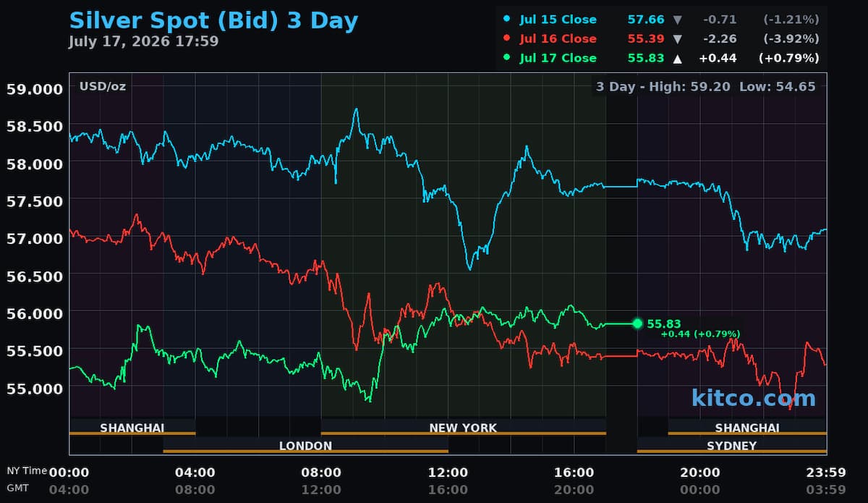Click the red Jul 16 legend dot
Screen dimensions: 868x503
[506, 38]
